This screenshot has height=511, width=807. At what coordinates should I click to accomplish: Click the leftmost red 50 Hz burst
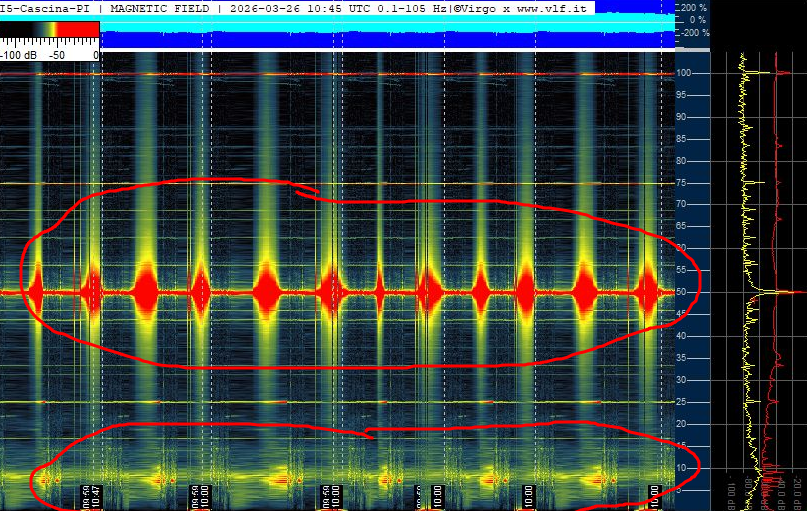click(37, 293)
